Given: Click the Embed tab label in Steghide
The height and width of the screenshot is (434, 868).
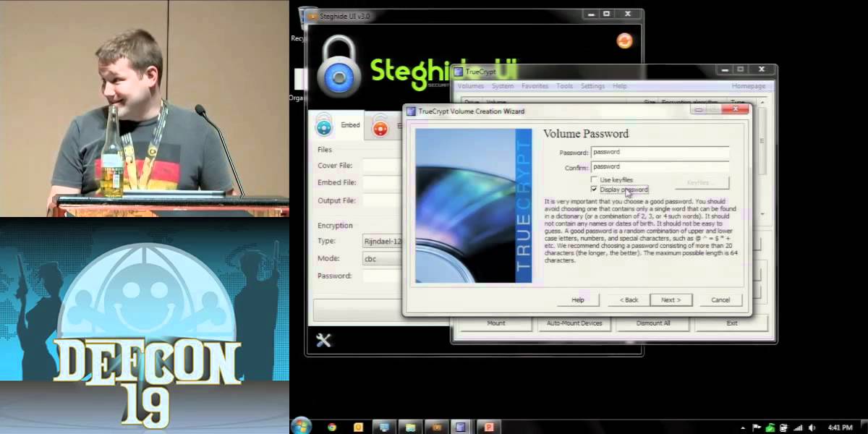Looking at the screenshot, I should tap(350, 125).
